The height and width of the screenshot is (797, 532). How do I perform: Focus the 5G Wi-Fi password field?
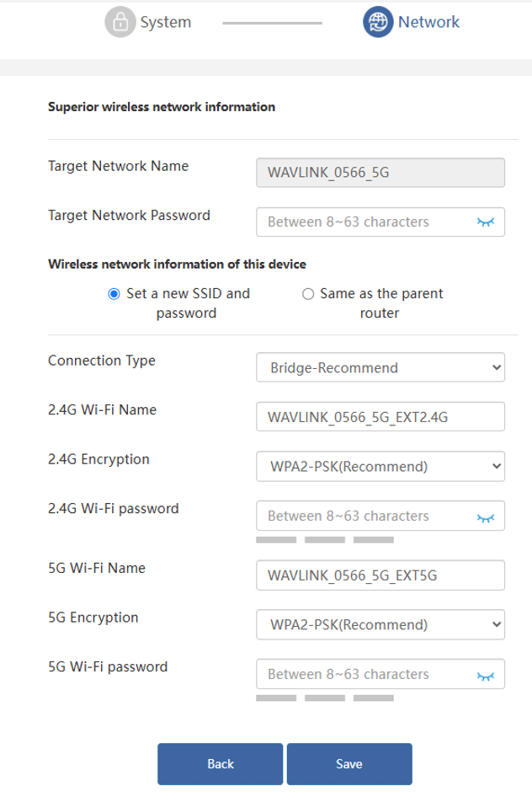click(x=380, y=674)
